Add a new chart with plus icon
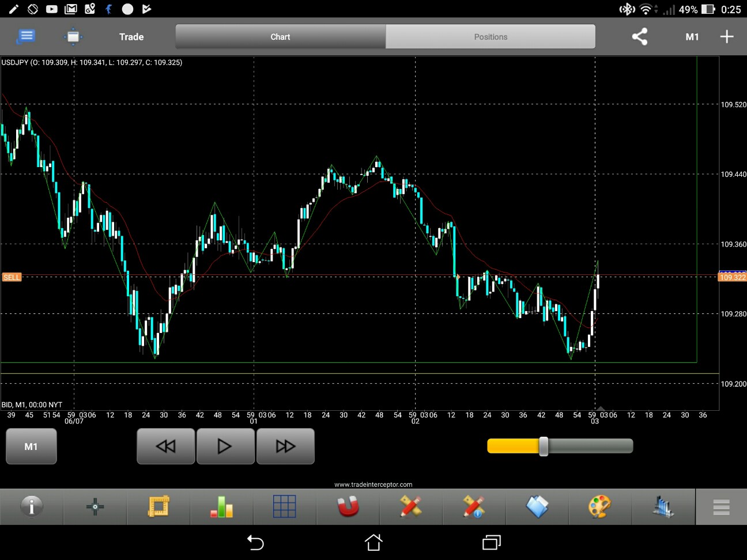 coord(727,36)
